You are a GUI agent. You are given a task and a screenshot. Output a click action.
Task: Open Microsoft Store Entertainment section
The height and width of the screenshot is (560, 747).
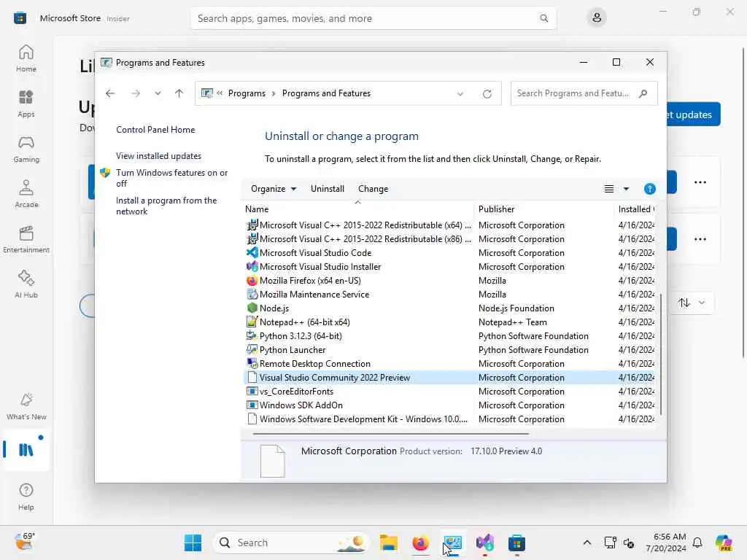pos(26,239)
